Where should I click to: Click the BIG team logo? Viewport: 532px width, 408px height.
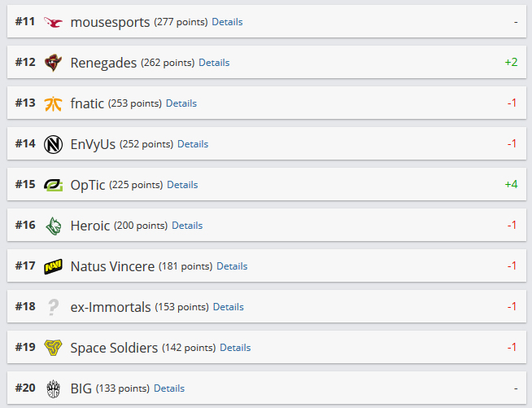[x=54, y=388]
